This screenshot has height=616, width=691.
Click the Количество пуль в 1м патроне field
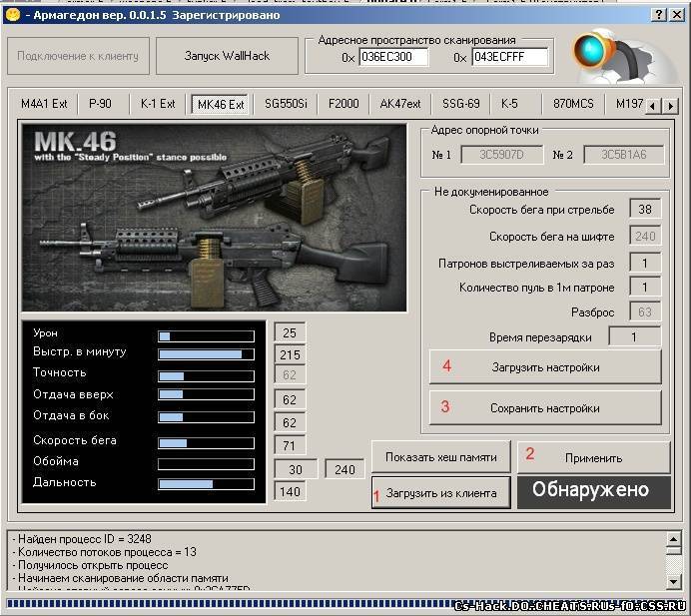click(645, 288)
